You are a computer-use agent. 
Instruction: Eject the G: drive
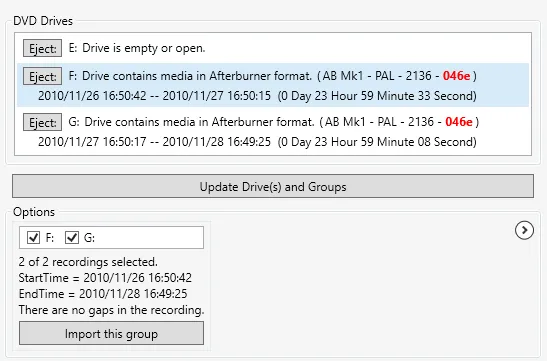[x=43, y=122]
